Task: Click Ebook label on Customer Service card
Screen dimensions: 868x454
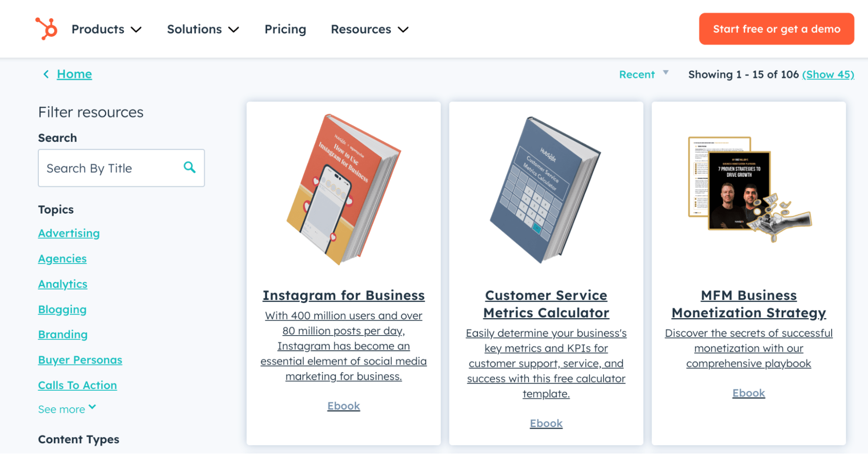Action: pos(546,423)
